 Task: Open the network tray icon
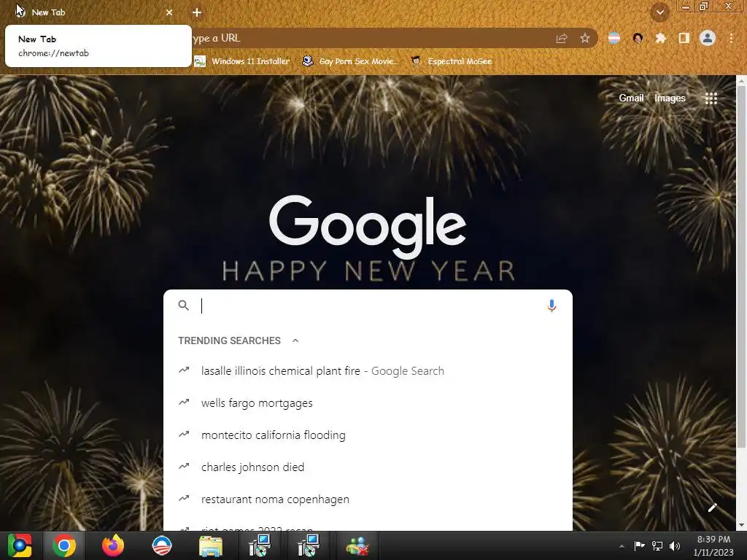pos(657,545)
